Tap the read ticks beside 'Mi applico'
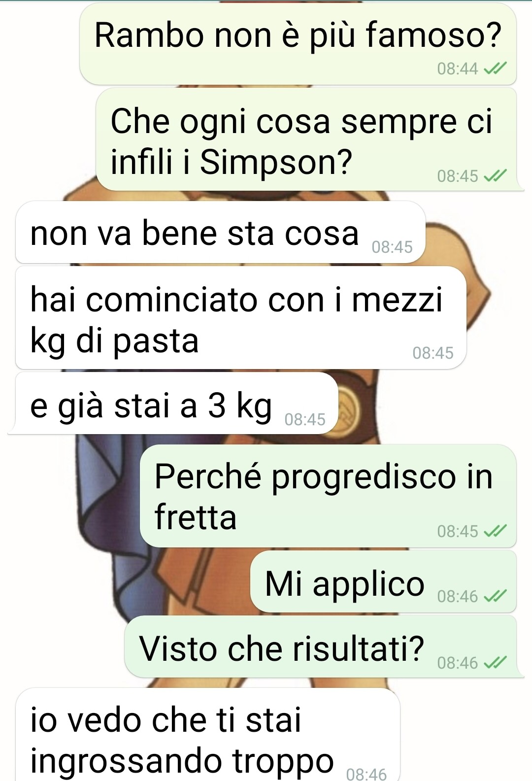This screenshot has width=532, height=781. [494, 597]
